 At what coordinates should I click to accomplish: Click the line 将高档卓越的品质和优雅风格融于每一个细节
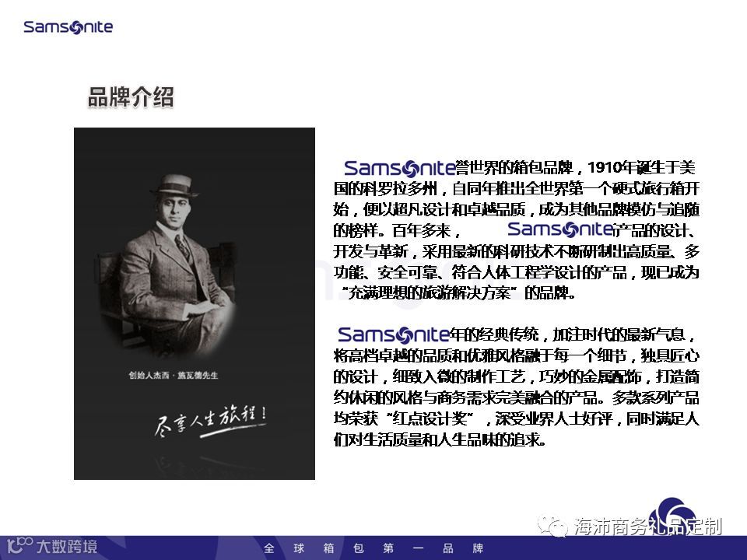pyautogui.click(x=480, y=355)
